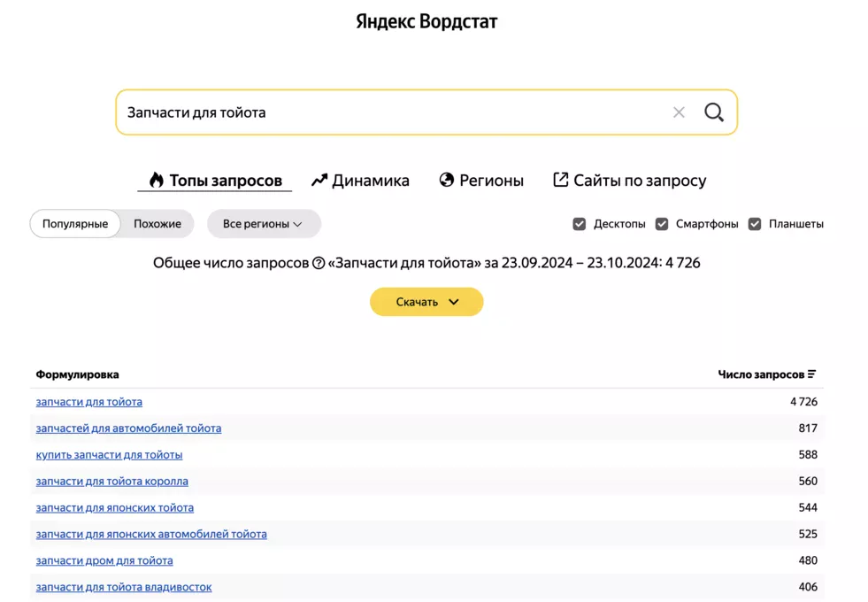The width and height of the screenshot is (868, 602).
Task: Switch to the Динамика tab
Action: coord(360,180)
